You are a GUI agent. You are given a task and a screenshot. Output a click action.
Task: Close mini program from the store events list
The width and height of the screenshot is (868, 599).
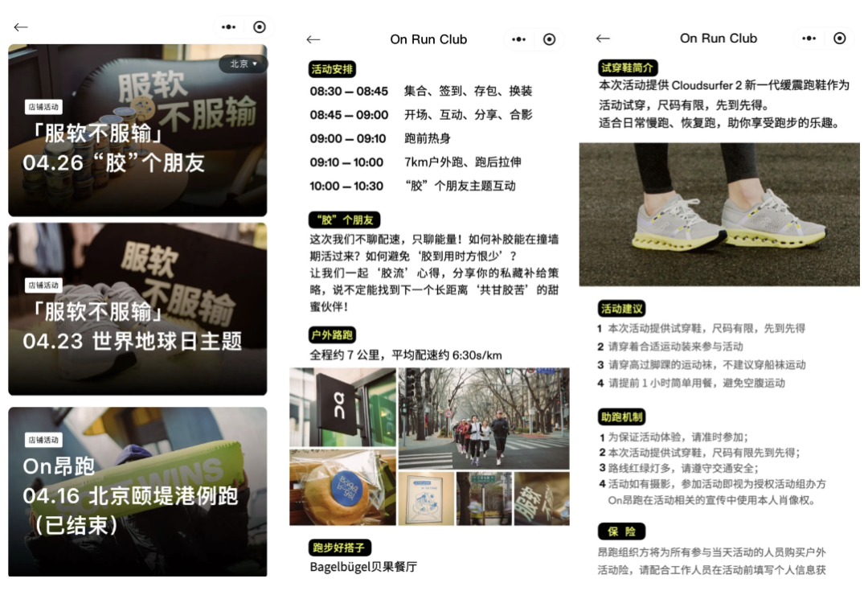(x=259, y=27)
